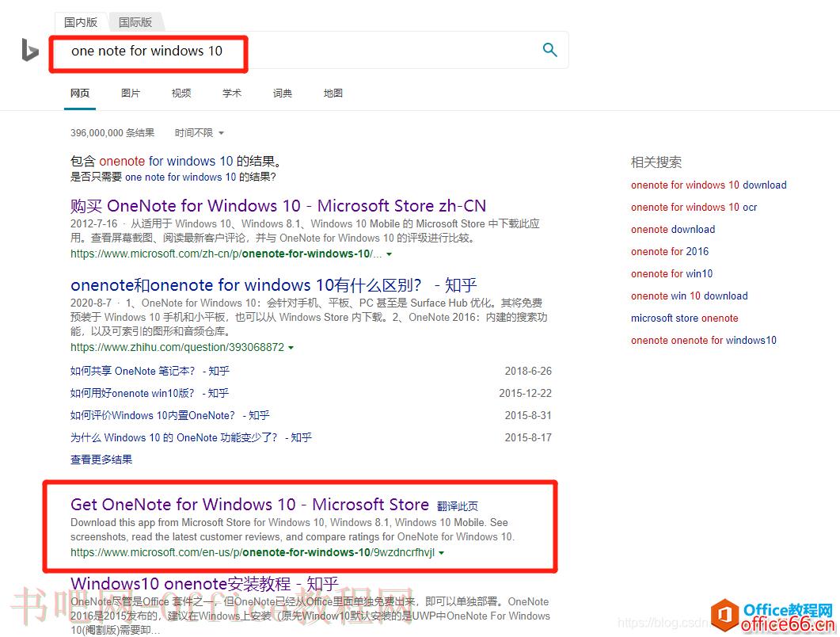The image size is (840, 637).
Task: Click related search 'onenote download'
Action: (673, 230)
